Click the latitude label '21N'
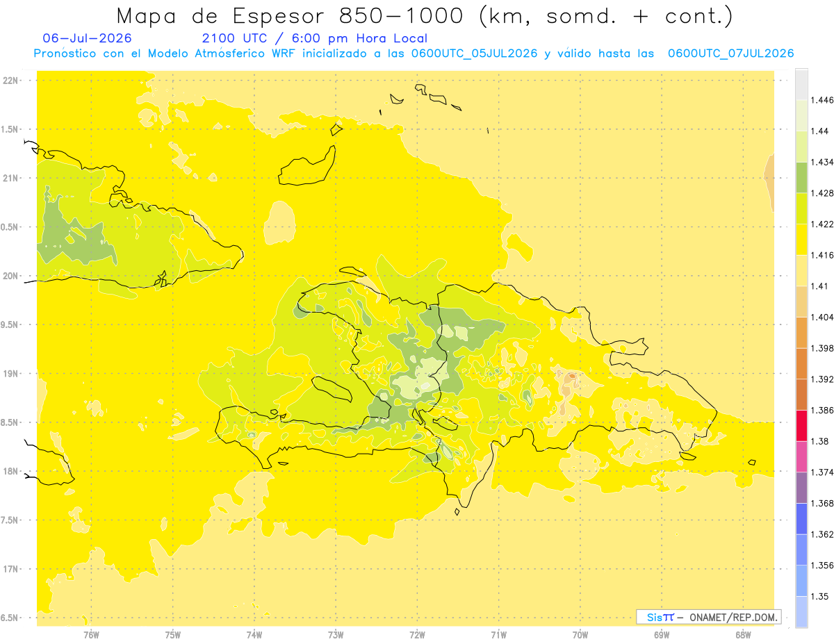The height and width of the screenshot is (644, 834). click(x=12, y=178)
